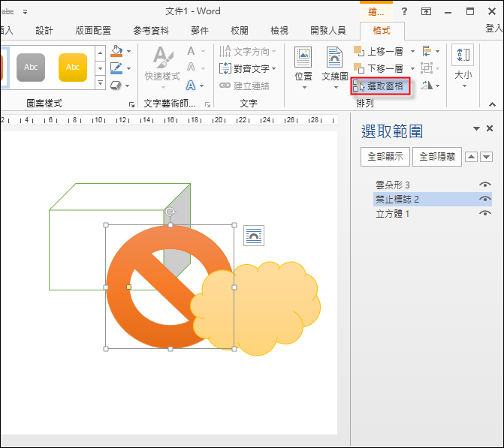Open the ribbon display options icon
Image resolution: width=504 pixels, height=448 pixels.
(x=426, y=12)
